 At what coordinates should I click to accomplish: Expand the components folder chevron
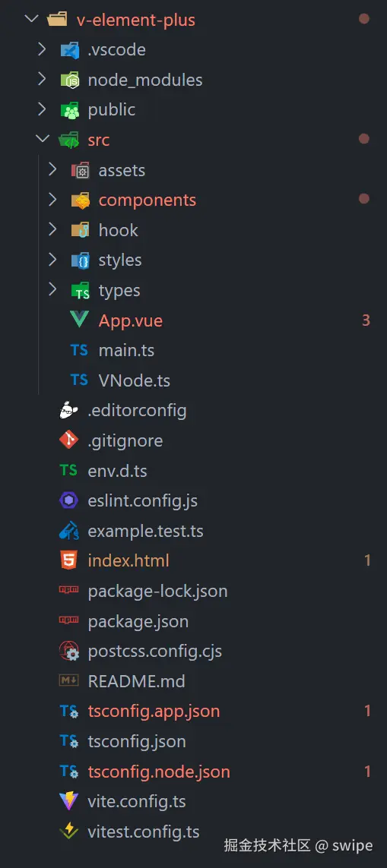[x=52, y=199]
